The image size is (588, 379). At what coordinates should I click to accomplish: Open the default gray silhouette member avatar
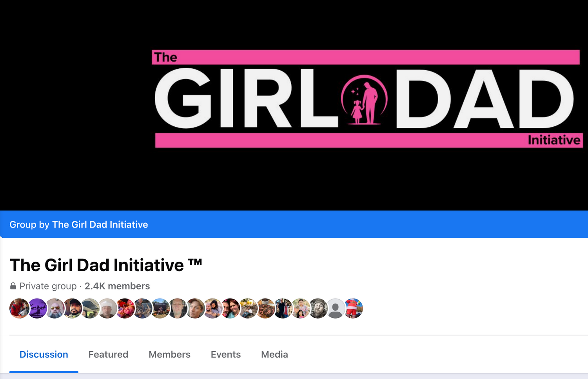[x=336, y=308]
